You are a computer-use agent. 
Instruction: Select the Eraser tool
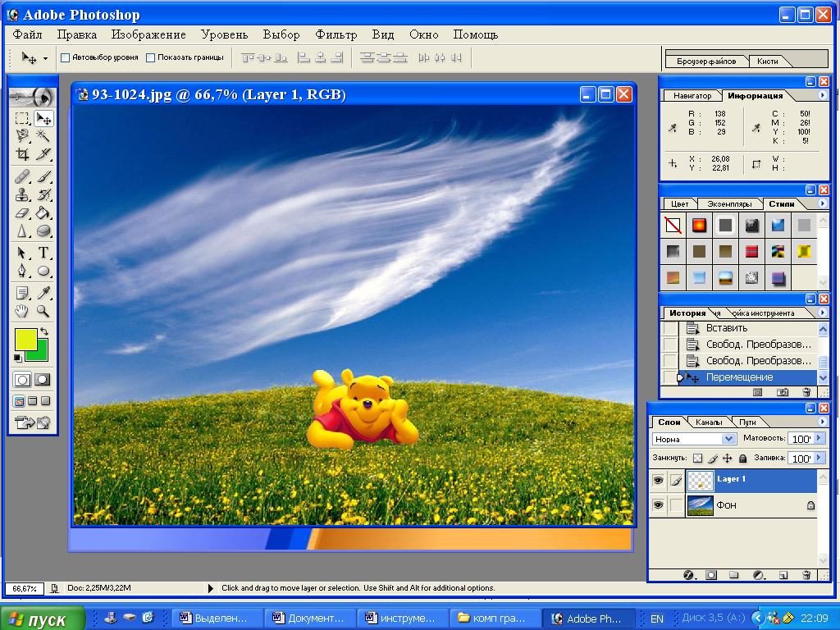point(22,212)
